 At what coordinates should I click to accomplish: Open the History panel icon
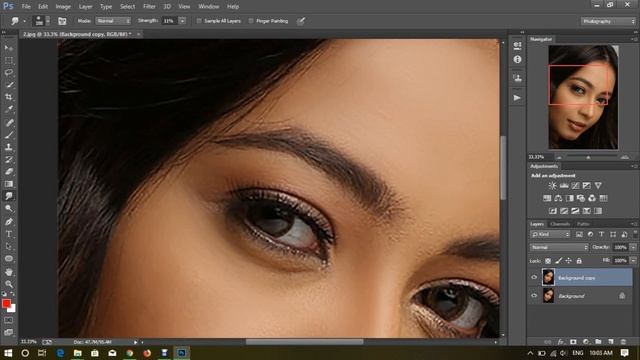[517, 45]
